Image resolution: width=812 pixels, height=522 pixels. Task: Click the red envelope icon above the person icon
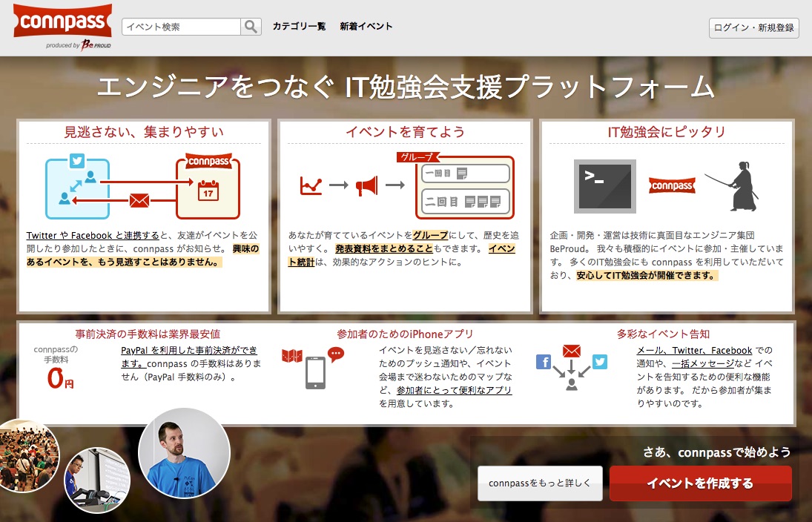coord(571,351)
